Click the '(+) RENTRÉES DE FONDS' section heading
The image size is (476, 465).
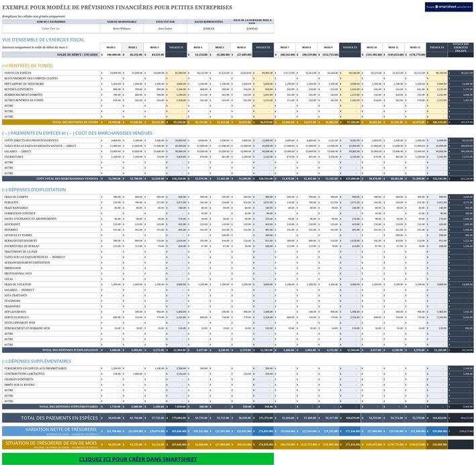[28, 66]
